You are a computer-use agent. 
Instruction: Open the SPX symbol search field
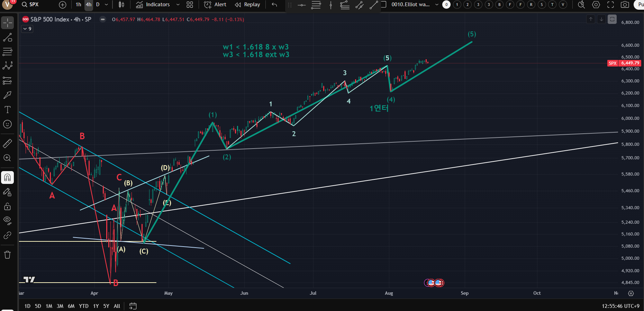coord(30,5)
